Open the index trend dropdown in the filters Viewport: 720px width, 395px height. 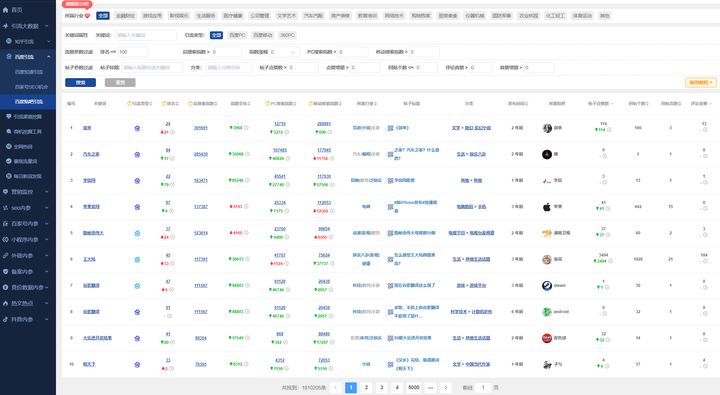pos(284,52)
